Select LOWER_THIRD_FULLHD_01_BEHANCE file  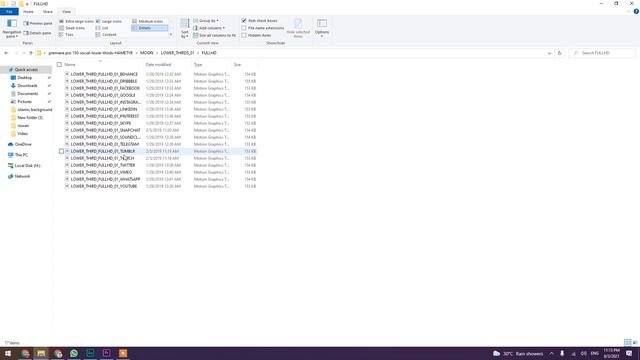[x=104, y=74]
